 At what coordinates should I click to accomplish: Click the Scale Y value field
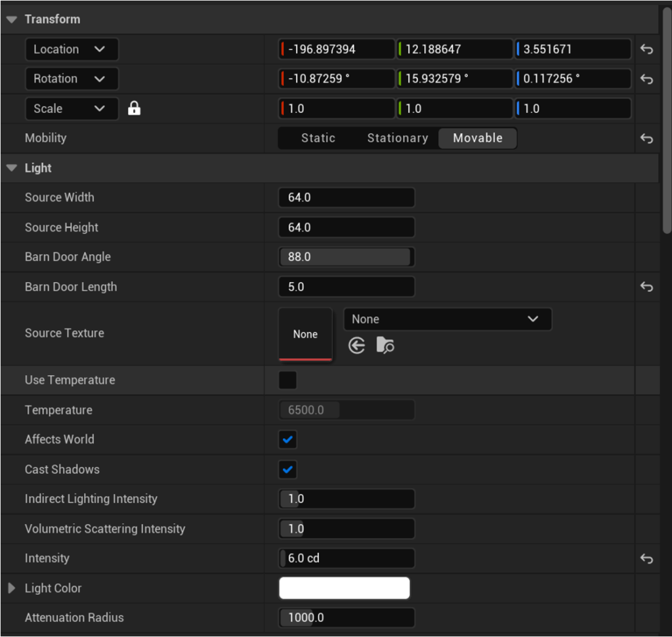(454, 109)
